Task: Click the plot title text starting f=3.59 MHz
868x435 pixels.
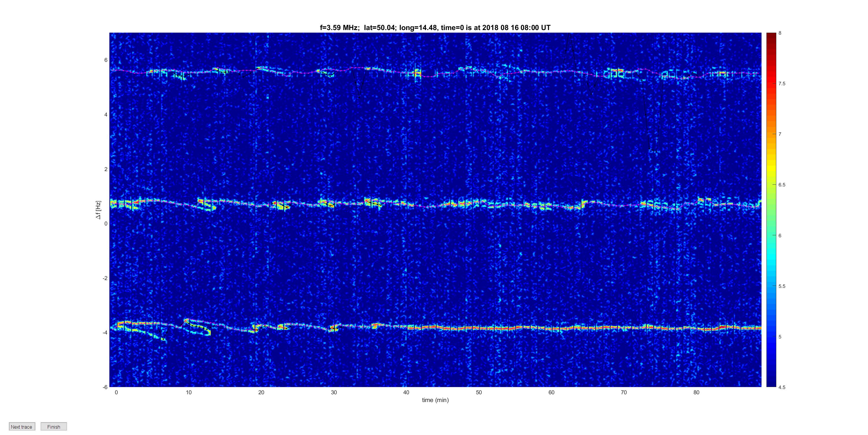Action: (x=435, y=28)
